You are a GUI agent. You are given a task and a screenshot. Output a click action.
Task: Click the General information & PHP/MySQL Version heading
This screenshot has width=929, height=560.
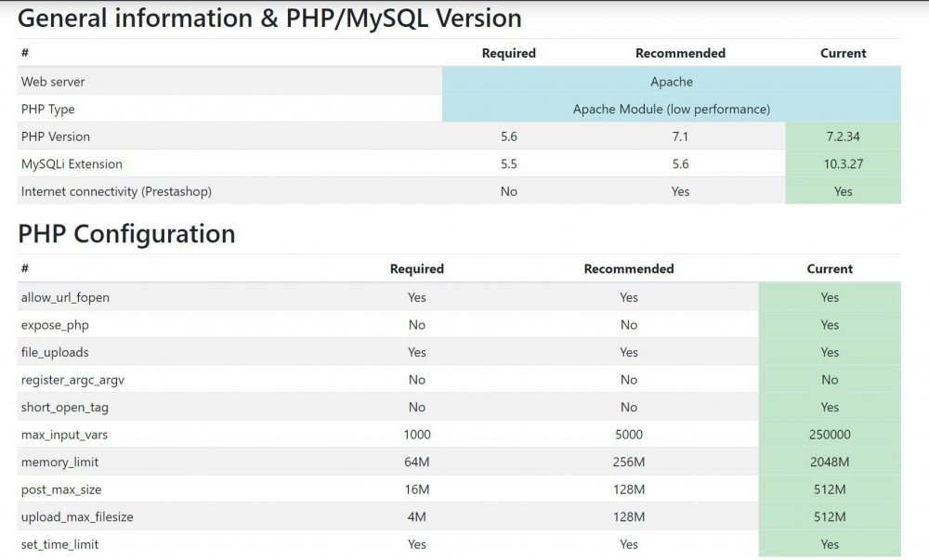point(269,18)
